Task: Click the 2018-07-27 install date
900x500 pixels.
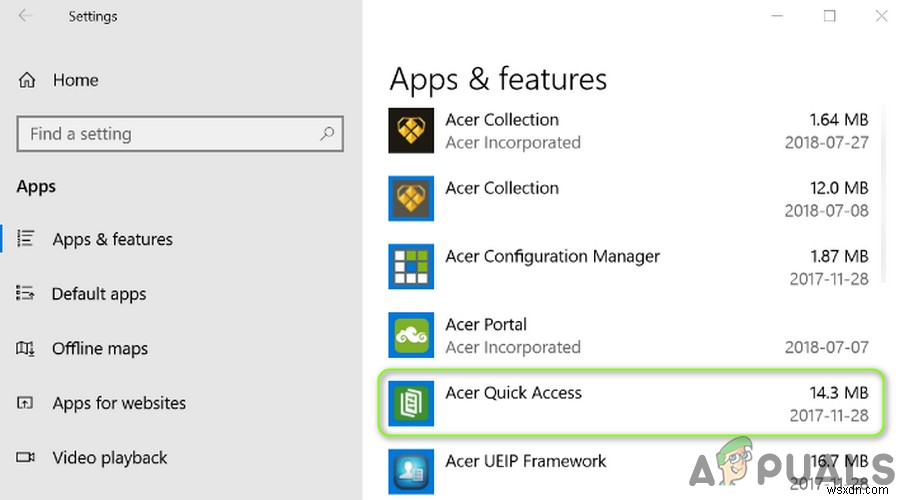Action: pyautogui.click(x=827, y=142)
